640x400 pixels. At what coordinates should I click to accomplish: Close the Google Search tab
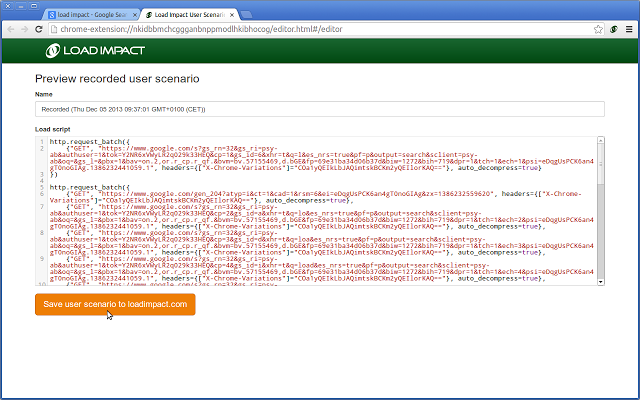point(135,15)
